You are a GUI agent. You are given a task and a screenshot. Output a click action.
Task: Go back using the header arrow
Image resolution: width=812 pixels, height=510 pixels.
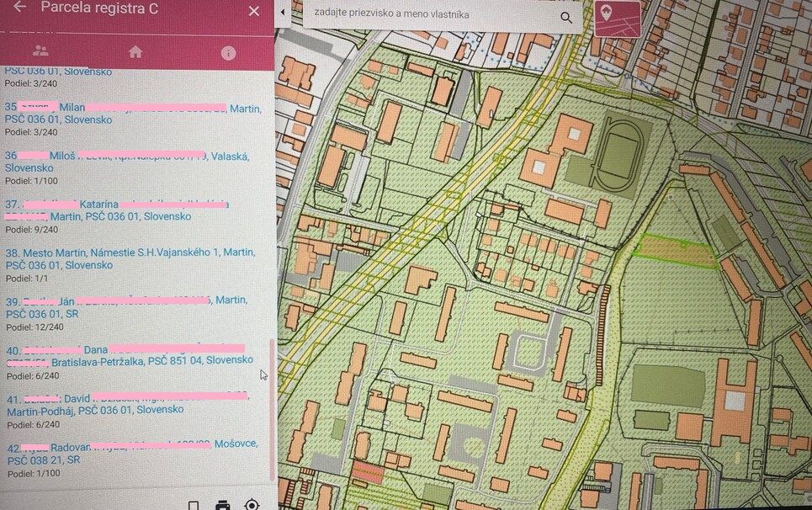coord(19,8)
